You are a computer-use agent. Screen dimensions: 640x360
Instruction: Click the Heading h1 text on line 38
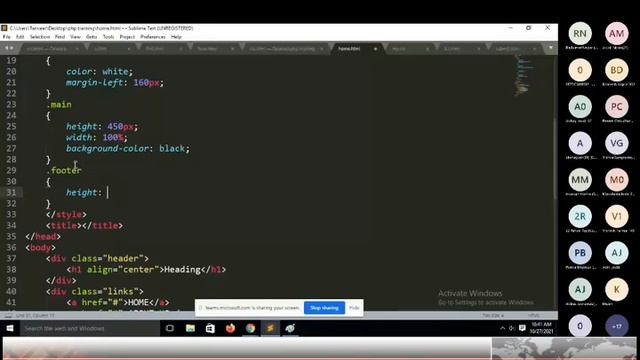point(182,270)
